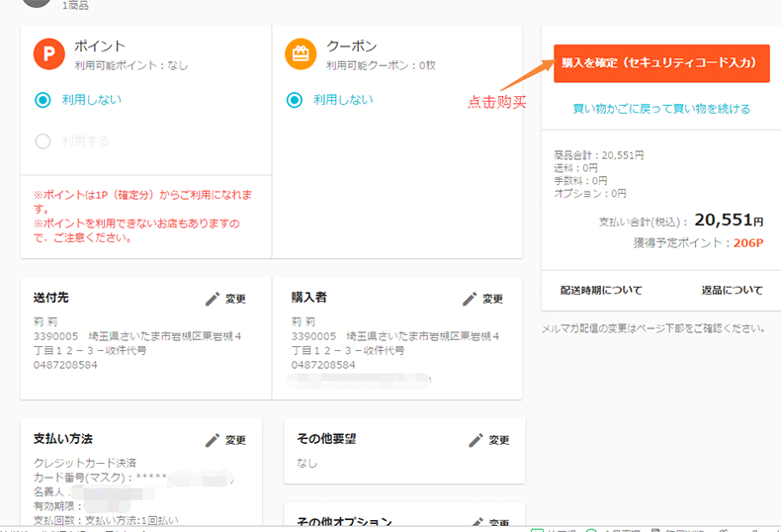Click the pencil icon in その他要望

(x=476, y=440)
